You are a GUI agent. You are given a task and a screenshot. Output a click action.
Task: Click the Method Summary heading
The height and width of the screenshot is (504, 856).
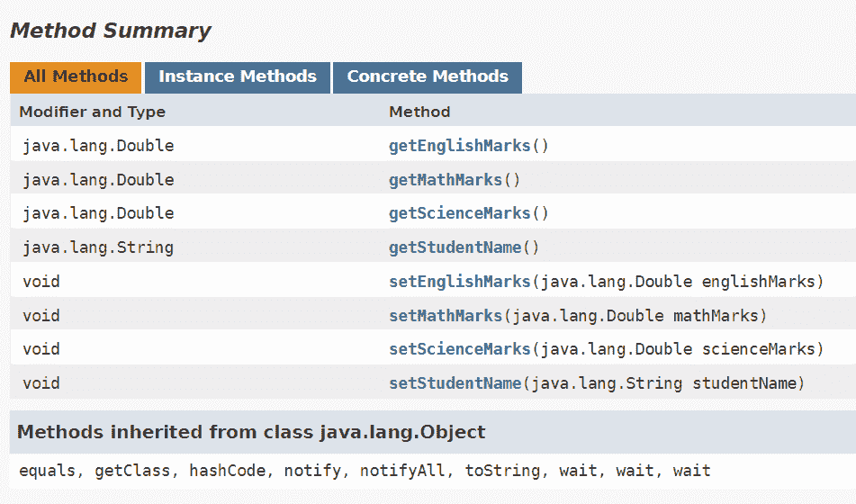(110, 31)
